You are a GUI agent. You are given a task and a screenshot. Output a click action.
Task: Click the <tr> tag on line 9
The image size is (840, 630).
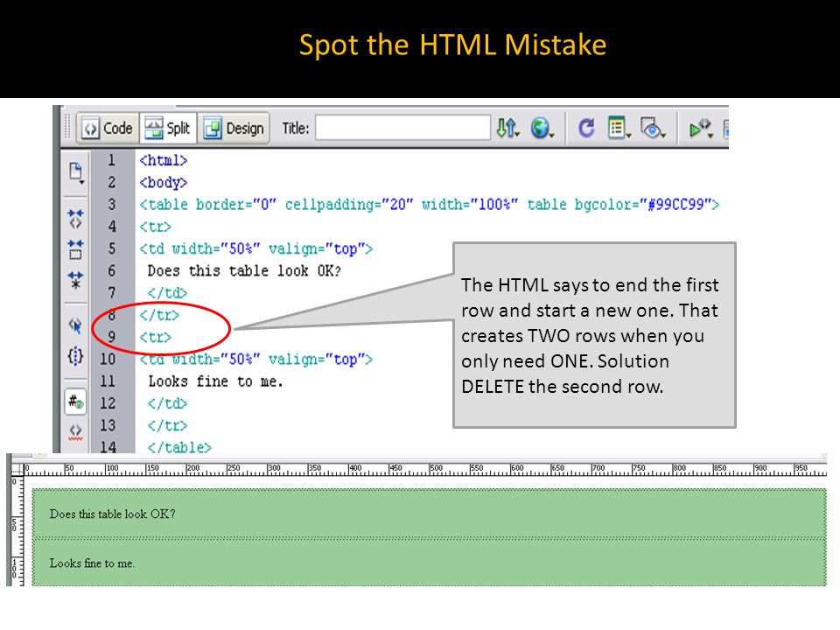tap(156, 338)
